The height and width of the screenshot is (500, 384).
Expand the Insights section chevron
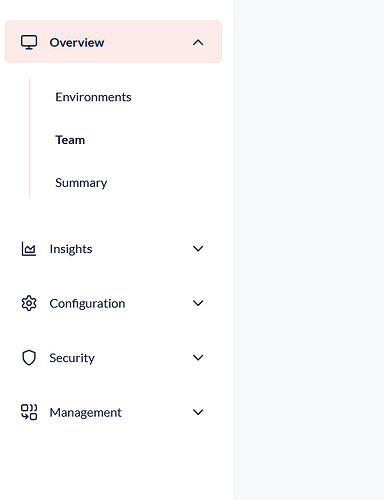pyautogui.click(x=198, y=249)
